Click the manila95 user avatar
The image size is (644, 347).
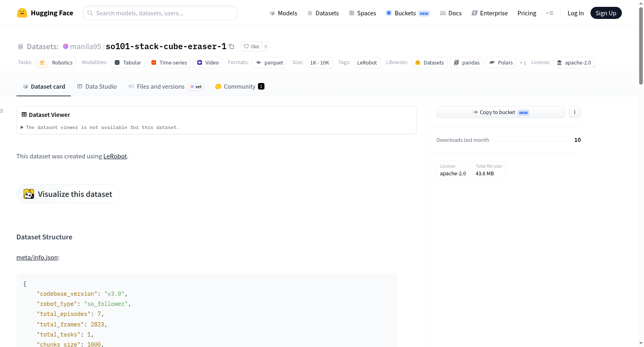click(66, 46)
